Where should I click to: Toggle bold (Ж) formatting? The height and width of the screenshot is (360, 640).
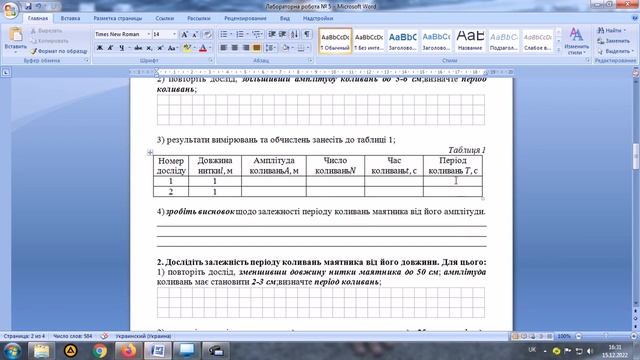(x=100, y=48)
